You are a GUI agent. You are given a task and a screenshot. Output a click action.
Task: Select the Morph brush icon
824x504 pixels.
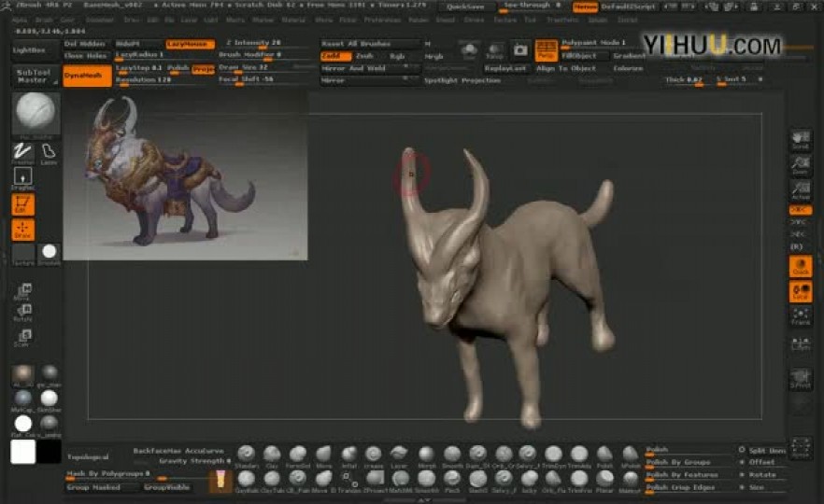click(x=426, y=455)
